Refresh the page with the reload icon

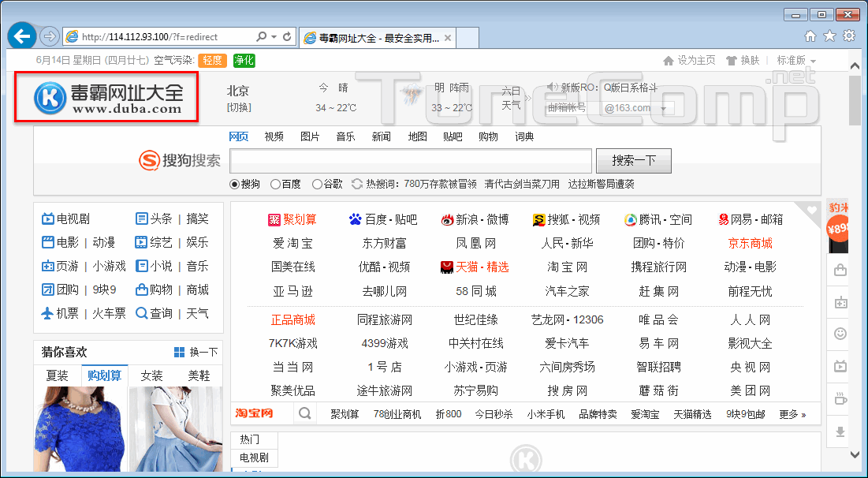[287, 36]
